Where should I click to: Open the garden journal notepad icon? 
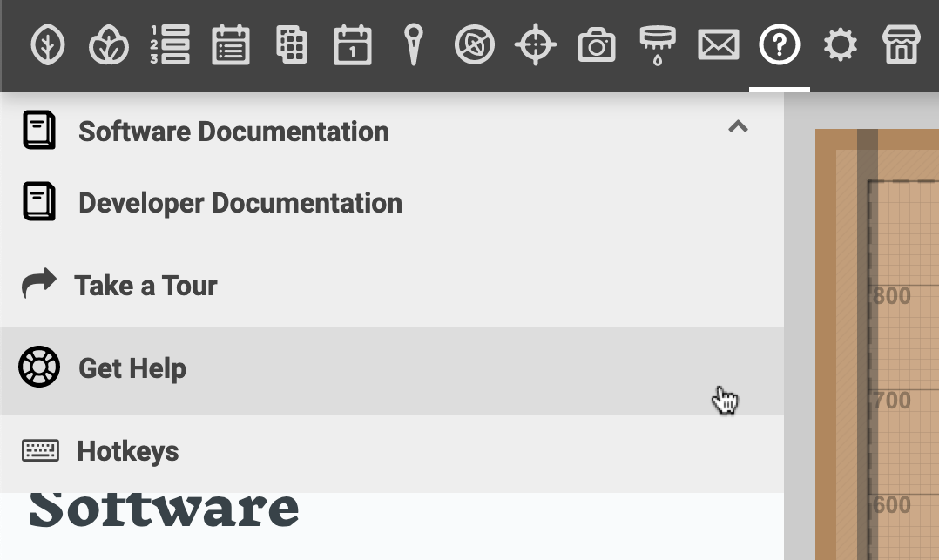[x=230, y=45]
